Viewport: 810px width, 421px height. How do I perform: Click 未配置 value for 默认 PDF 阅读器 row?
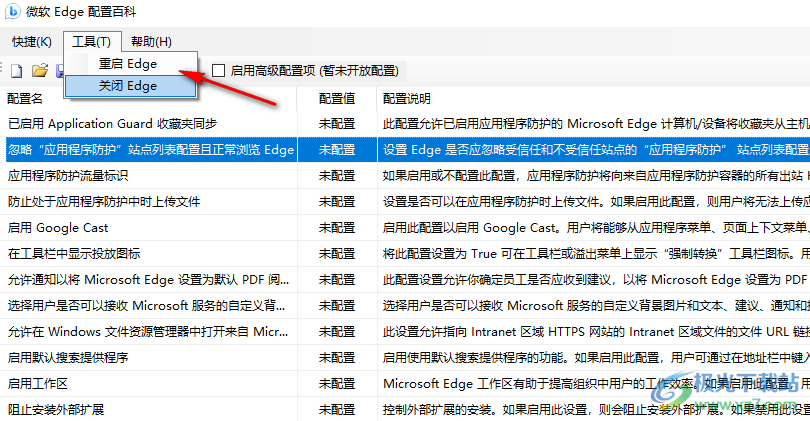tap(337, 279)
